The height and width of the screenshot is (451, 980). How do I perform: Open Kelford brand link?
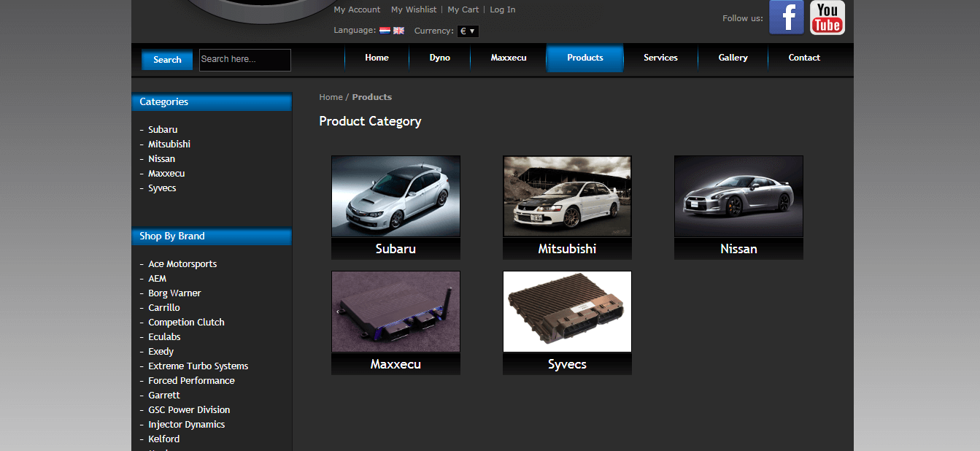(x=163, y=439)
